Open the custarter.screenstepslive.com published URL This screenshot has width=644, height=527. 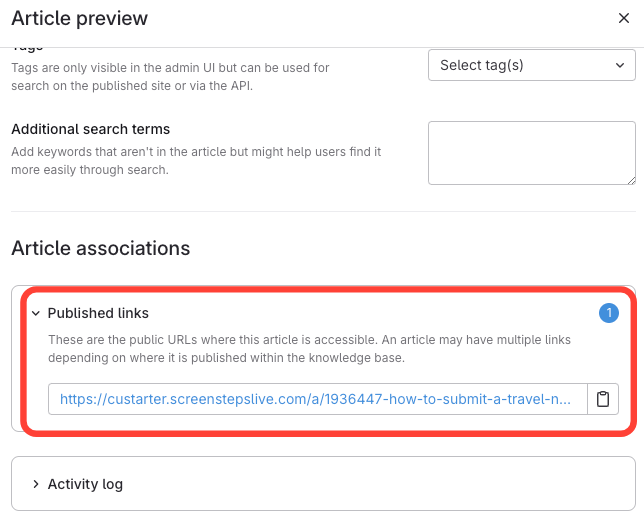318,399
